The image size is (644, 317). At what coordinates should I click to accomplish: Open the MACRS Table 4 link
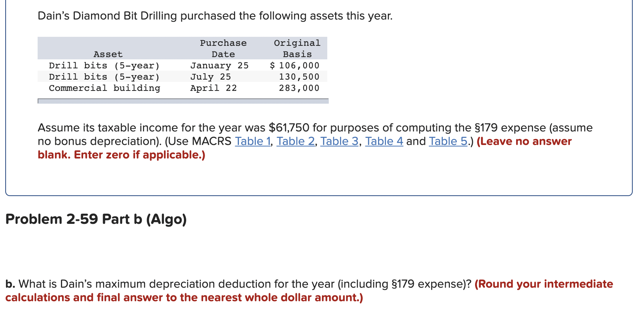tap(384, 141)
